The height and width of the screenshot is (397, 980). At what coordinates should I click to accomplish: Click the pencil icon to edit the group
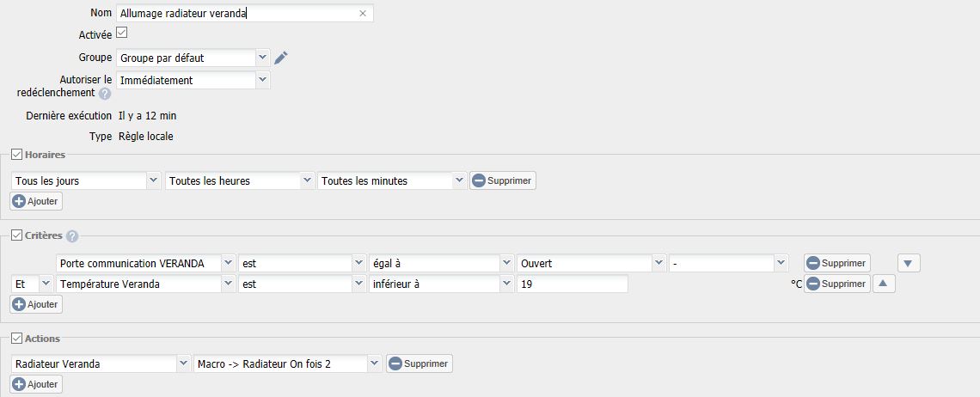pyautogui.click(x=281, y=58)
